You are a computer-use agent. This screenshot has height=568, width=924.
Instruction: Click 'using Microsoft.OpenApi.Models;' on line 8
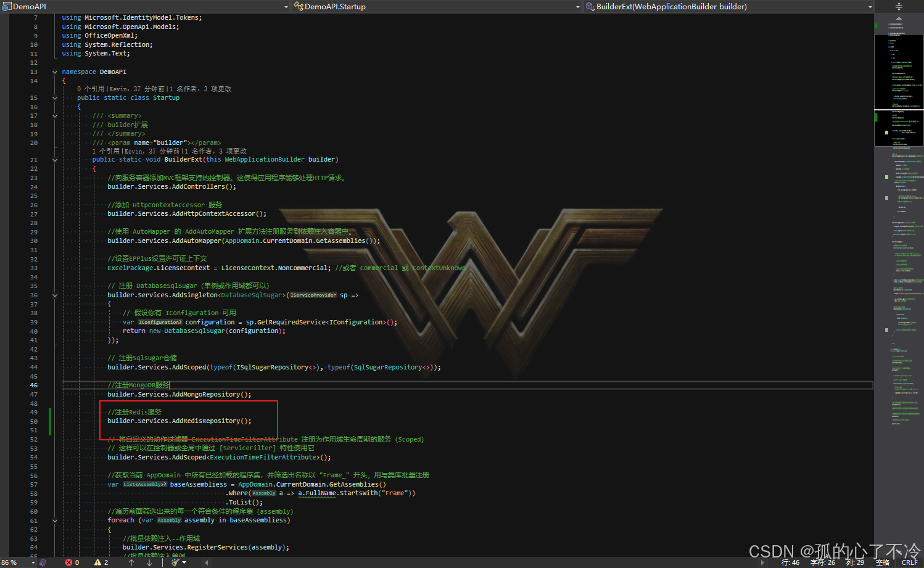click(x=121, y=27)
